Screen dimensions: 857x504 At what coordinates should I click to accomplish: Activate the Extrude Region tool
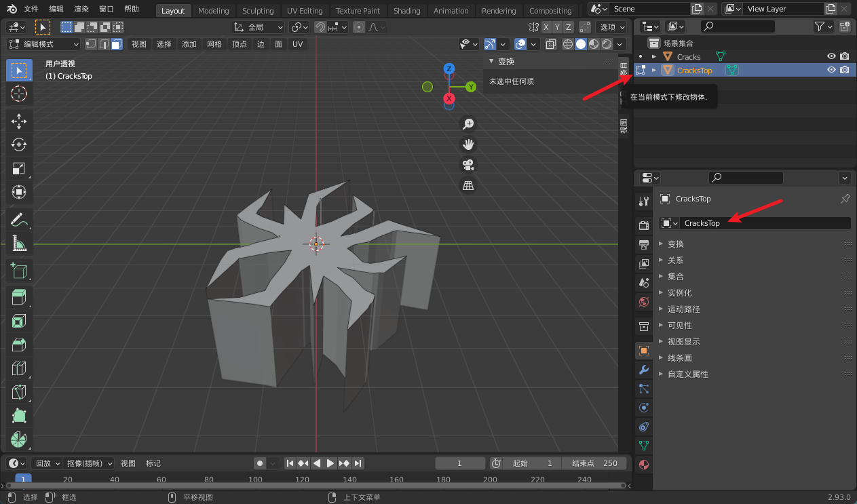[19, 297]
